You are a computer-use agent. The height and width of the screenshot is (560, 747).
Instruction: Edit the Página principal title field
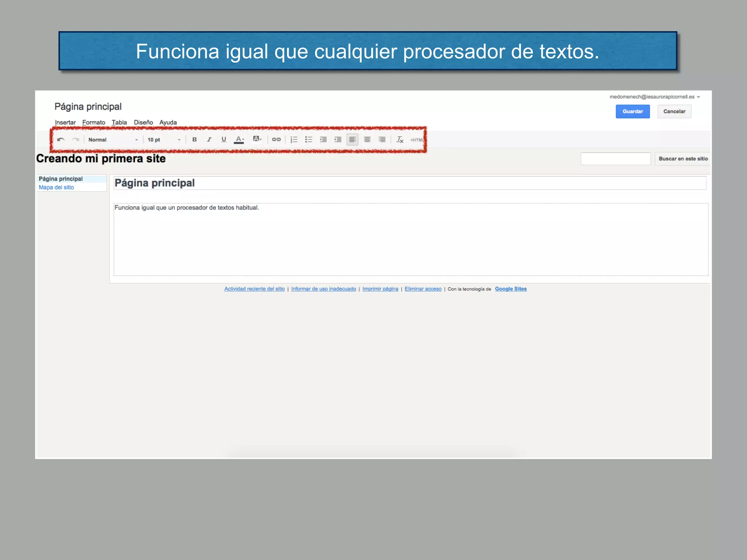[x=410, y=183]
